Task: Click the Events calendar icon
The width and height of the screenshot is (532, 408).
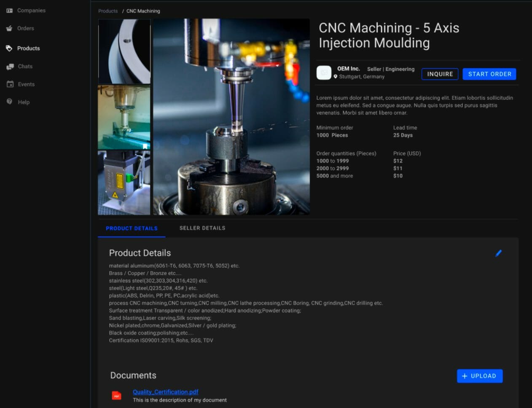Action: (10, 84)
